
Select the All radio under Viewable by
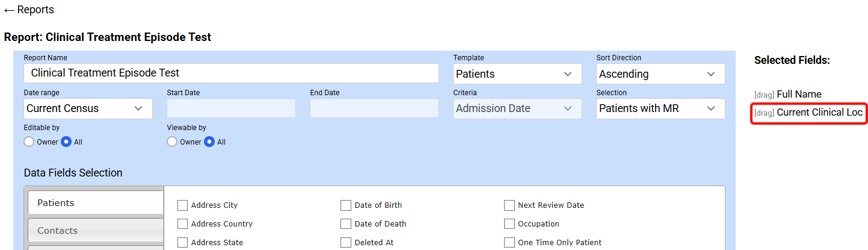[209, 142]
